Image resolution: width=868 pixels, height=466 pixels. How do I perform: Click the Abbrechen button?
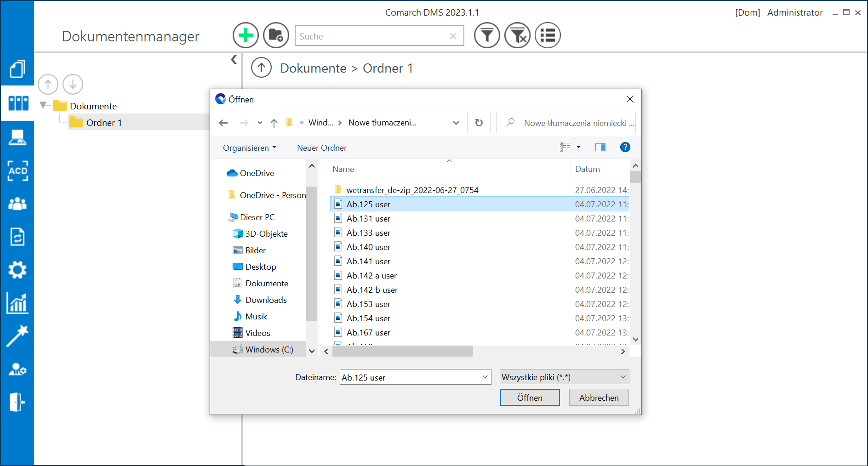(599, 398)
